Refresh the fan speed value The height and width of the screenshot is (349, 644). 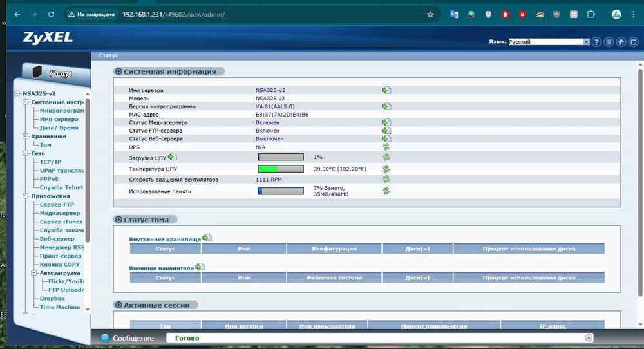coord(386,180)
